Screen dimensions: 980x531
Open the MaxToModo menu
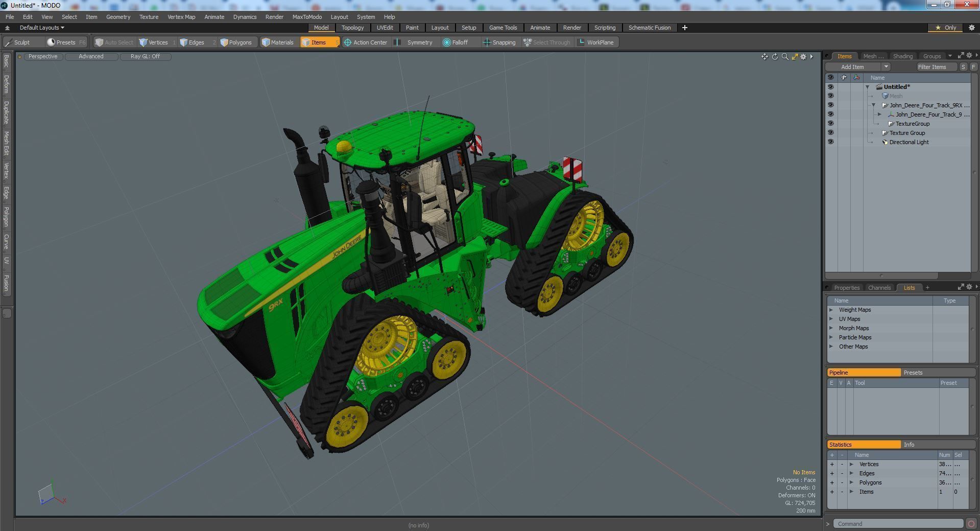(x=307, y=17)
